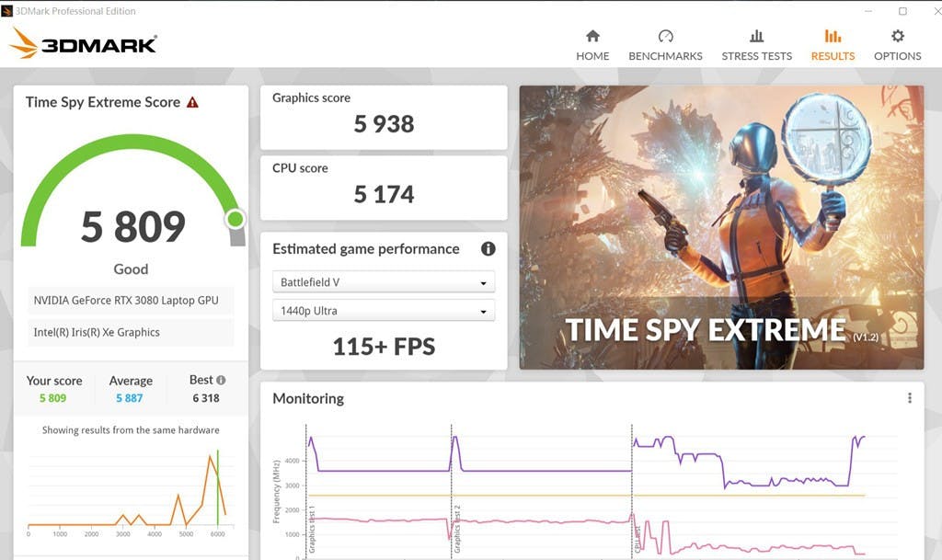Click the Graphics test 2 marker line
The height and width of the screenshot is (560, 942).
(451, 491)
